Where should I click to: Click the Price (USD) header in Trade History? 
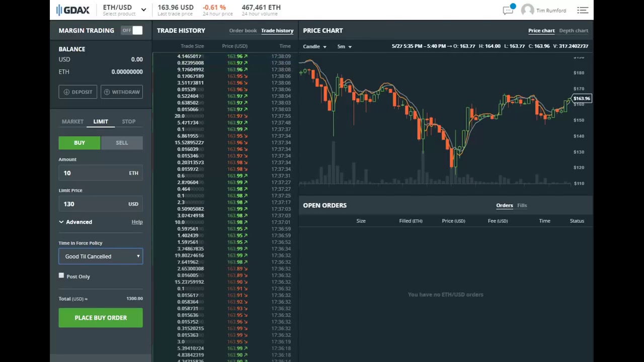click(x=234, y=46)
